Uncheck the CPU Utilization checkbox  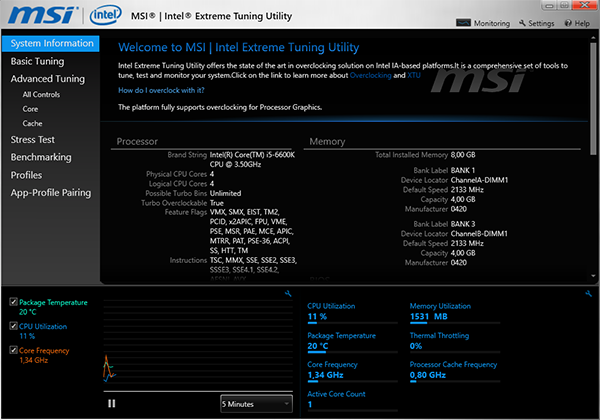[x=13, y=326]
